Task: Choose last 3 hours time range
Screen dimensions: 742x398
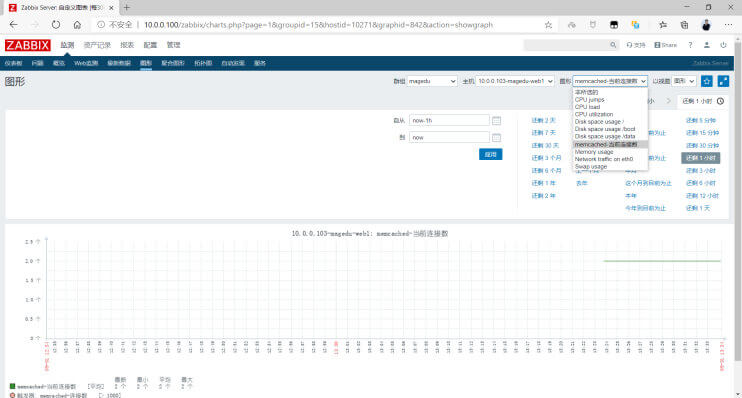Action: (x=701, y=170)
